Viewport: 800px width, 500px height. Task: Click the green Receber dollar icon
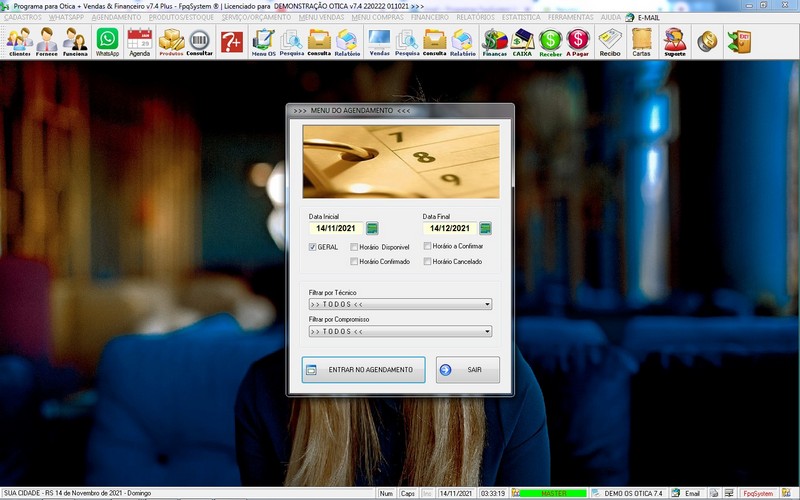[x=551, y=42]
